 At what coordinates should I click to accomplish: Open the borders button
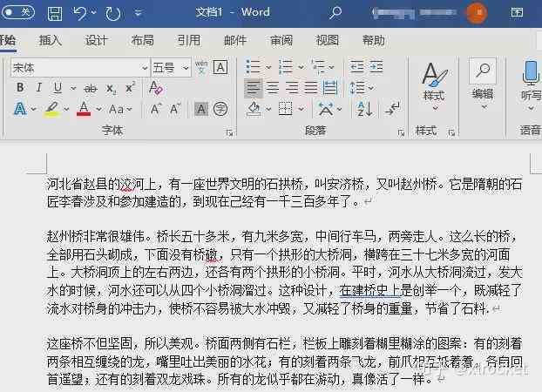pos(286,109)
